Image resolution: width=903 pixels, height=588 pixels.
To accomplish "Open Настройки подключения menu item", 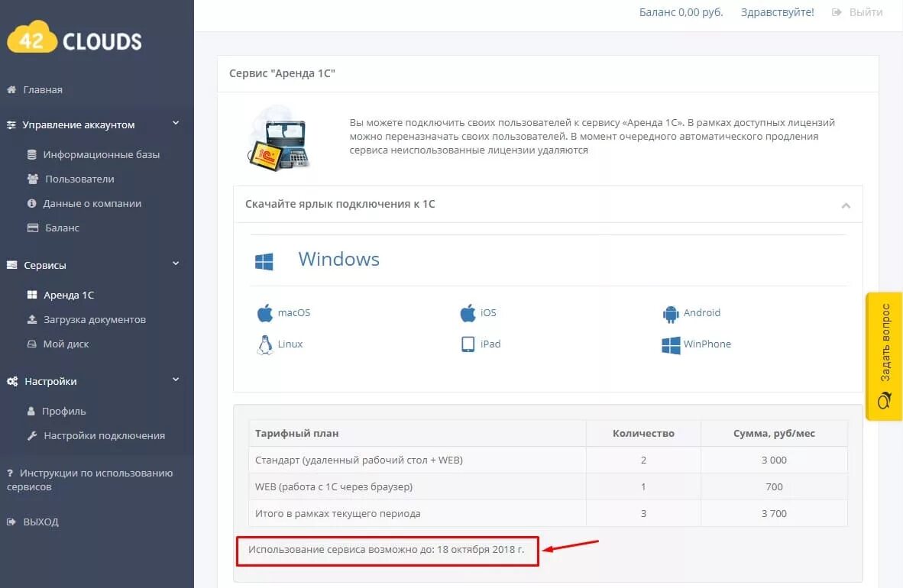I will pyautogui.click(x=104, y=436).
